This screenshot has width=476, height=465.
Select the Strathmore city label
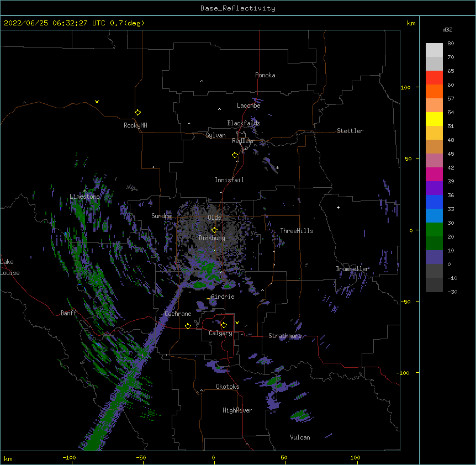(x=285, y=336)
